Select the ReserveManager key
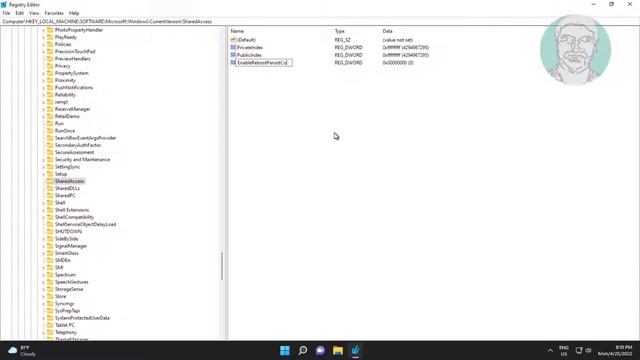This screenshot has height=360, width=640. [72, 109]
